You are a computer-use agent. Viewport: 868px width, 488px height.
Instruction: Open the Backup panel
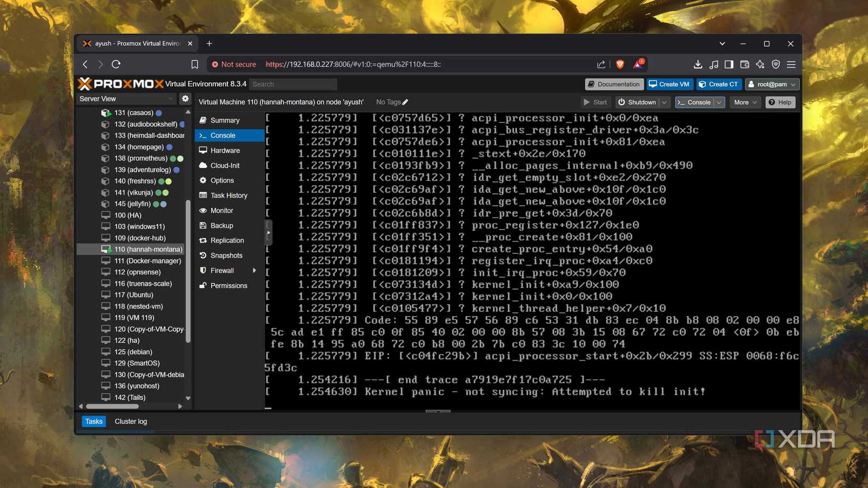[x=221, y=225]
